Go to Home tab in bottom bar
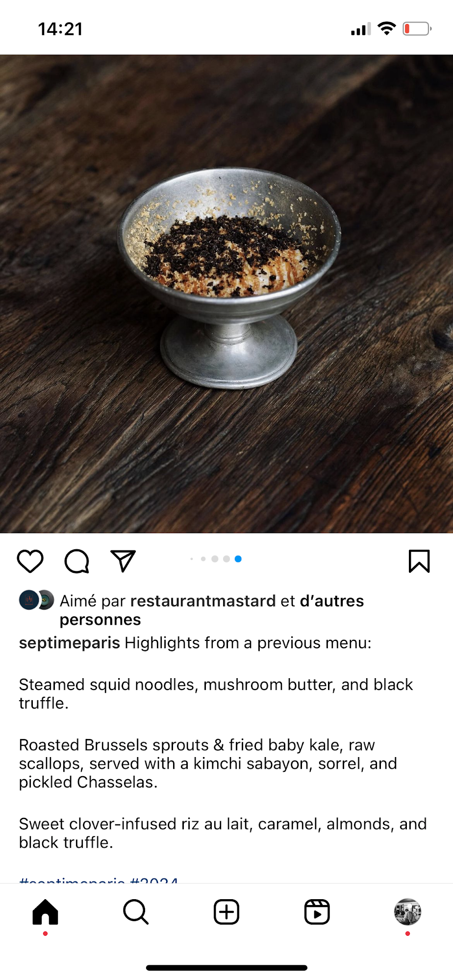This screenshot has width=453, height=980. pyautogui.click(x=45, y=912)
